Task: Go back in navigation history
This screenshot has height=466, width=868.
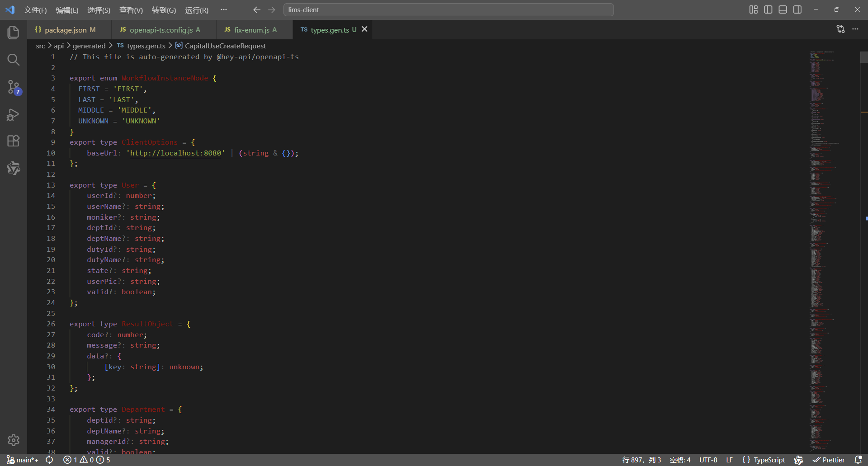Action: coord(257,9)
